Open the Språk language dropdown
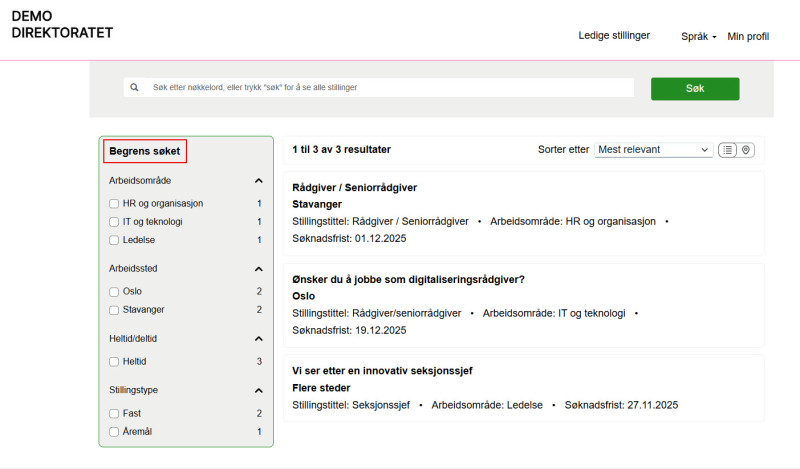 pyautogui.click(x=698, y=37)
